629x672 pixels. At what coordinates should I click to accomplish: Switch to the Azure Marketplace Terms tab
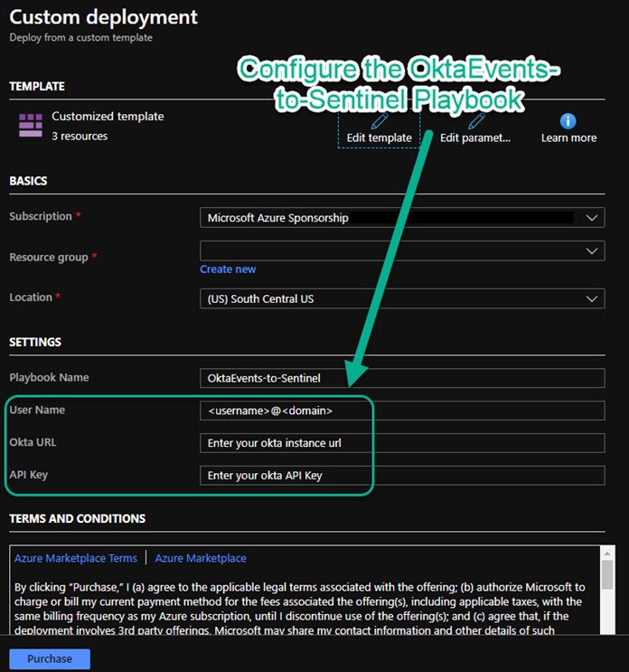[x=76, y=558]
